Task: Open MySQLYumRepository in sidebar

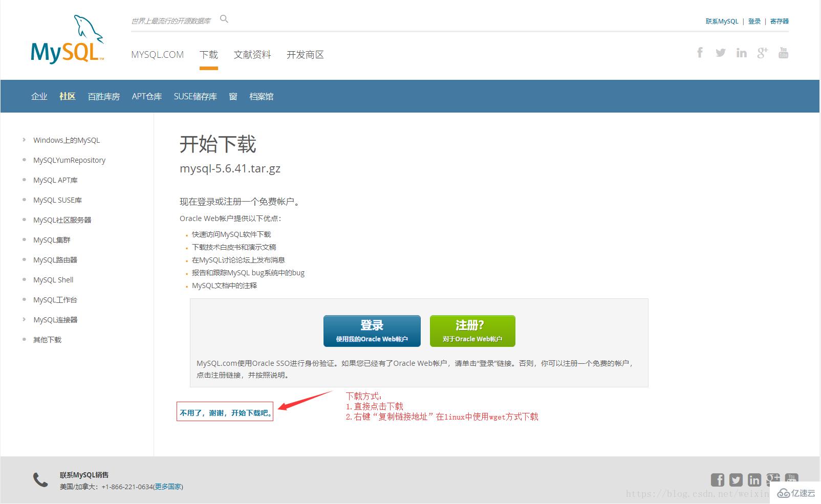Action: coord(69,160)
